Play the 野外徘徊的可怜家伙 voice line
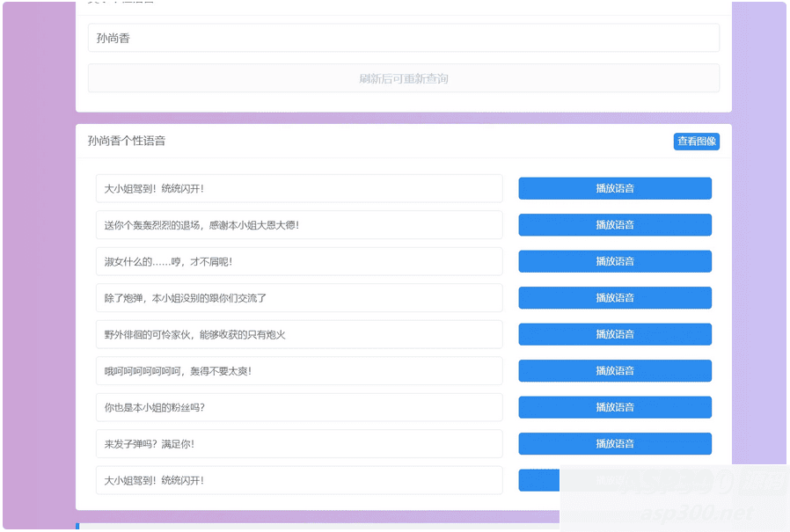Viewport: 790px width, 532px height. 614,334
